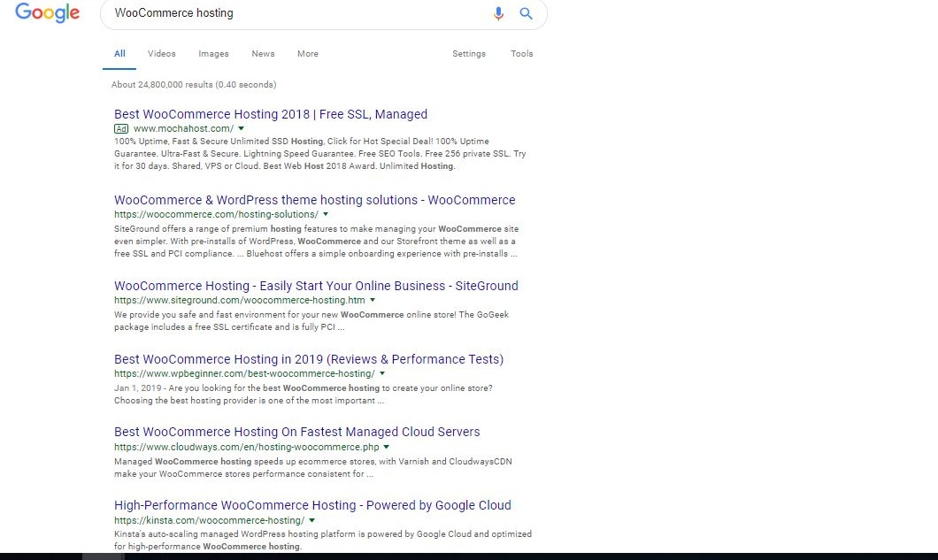This screenshot has height=560, width=938.
Task: Click the Managed WooCommerce hosting speeds snippet
Action: pyautogui.click(x=313, y=468)
